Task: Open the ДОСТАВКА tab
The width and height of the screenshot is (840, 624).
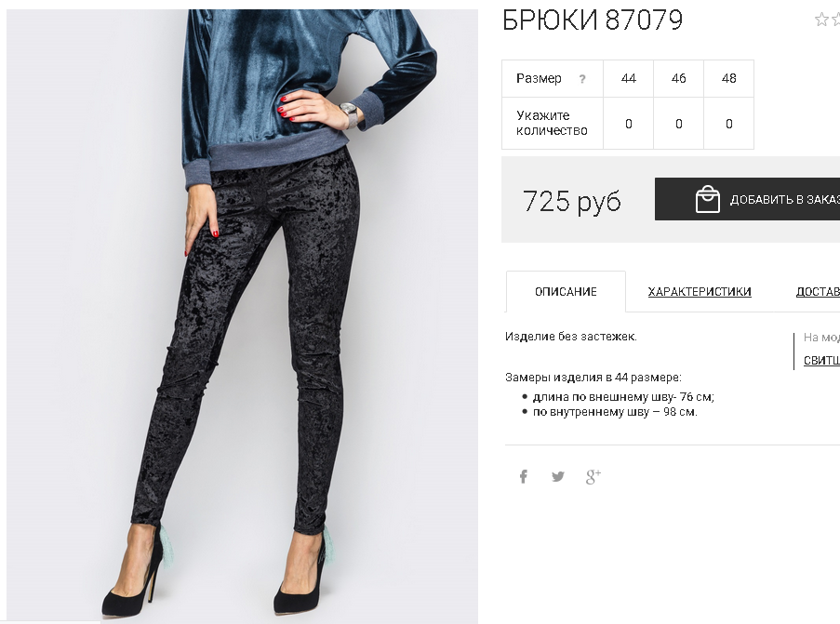Action: [x=818, y=291]
